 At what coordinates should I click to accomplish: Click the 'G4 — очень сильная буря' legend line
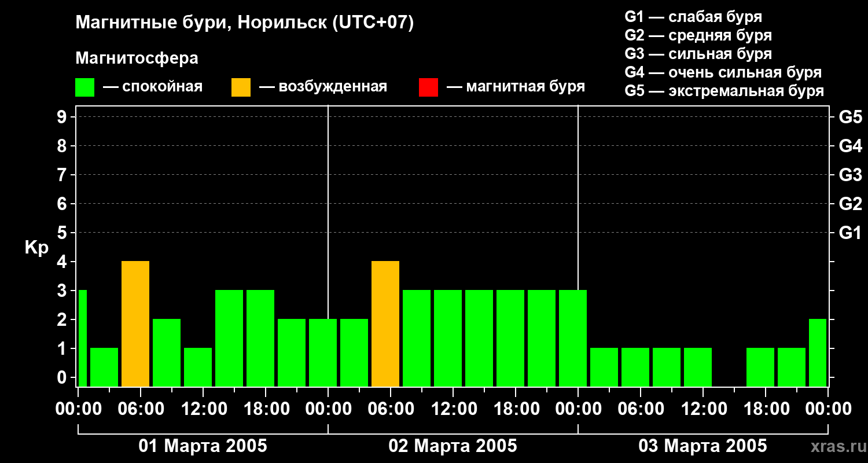click(x=723, y=72)
